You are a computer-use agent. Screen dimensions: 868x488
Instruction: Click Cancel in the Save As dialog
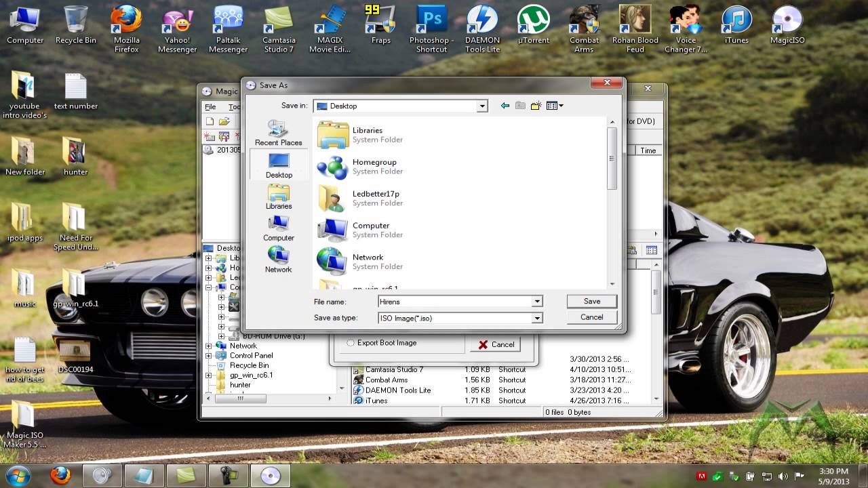592,317
